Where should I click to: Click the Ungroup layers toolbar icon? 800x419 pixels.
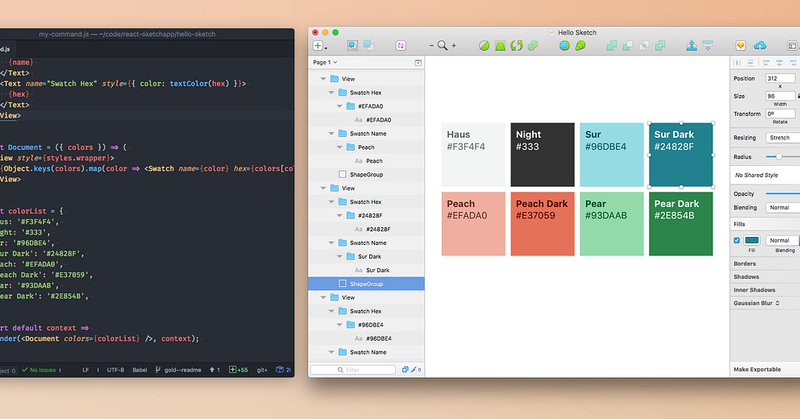368,46
